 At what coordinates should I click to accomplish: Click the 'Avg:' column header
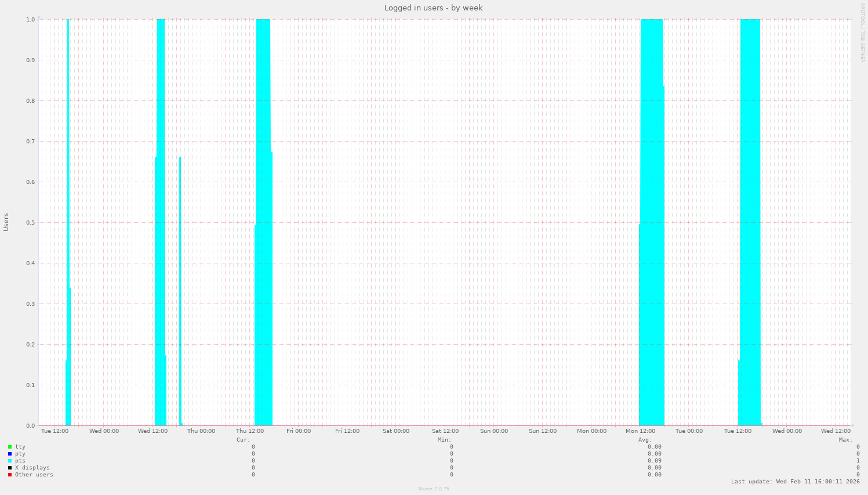(645, 440)
